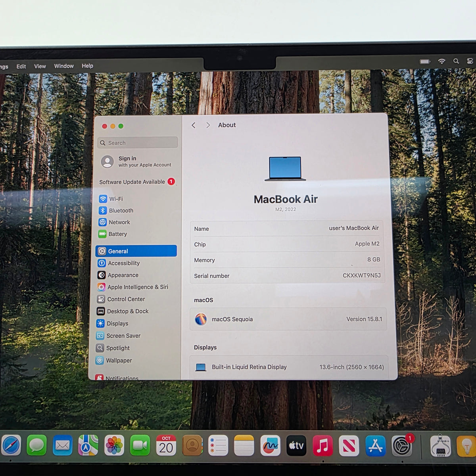This screenshot has width=476, height=476.
Task: Open Reminders from the Dock
Action: (x=218, y=445)
